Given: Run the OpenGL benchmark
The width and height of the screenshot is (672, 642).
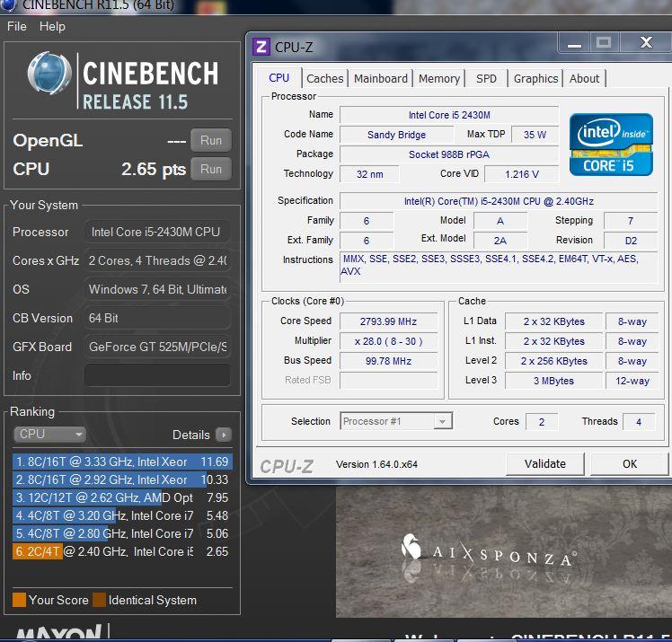Looking at the screenshot, I should tap(211, 140).
